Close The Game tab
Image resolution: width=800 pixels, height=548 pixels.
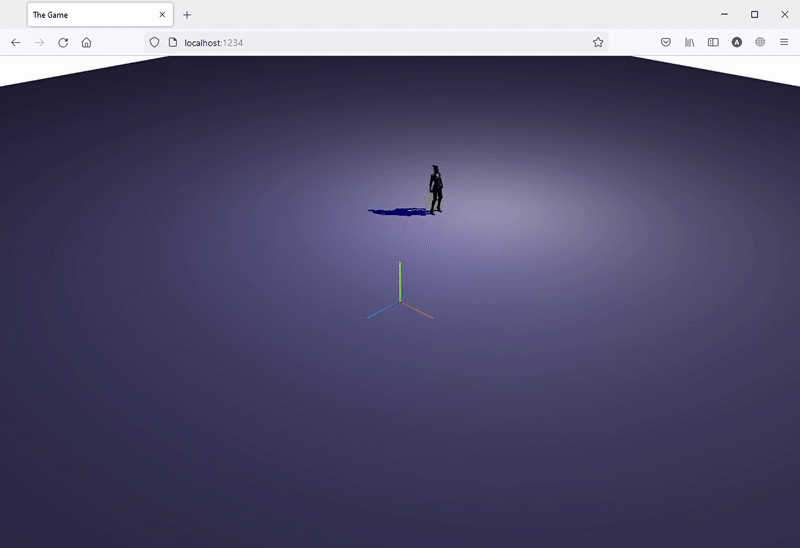pos(162,15)
